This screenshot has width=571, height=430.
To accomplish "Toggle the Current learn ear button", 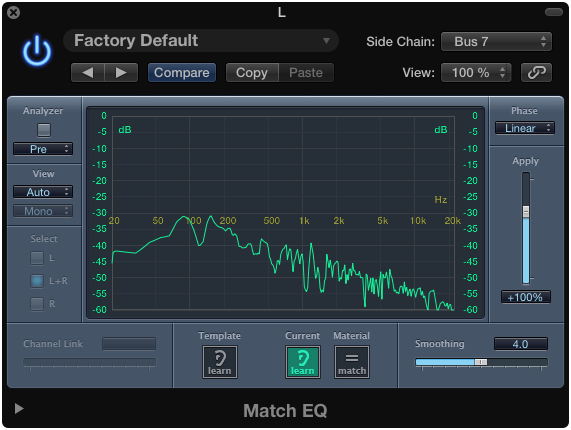I will click(303, 362).
